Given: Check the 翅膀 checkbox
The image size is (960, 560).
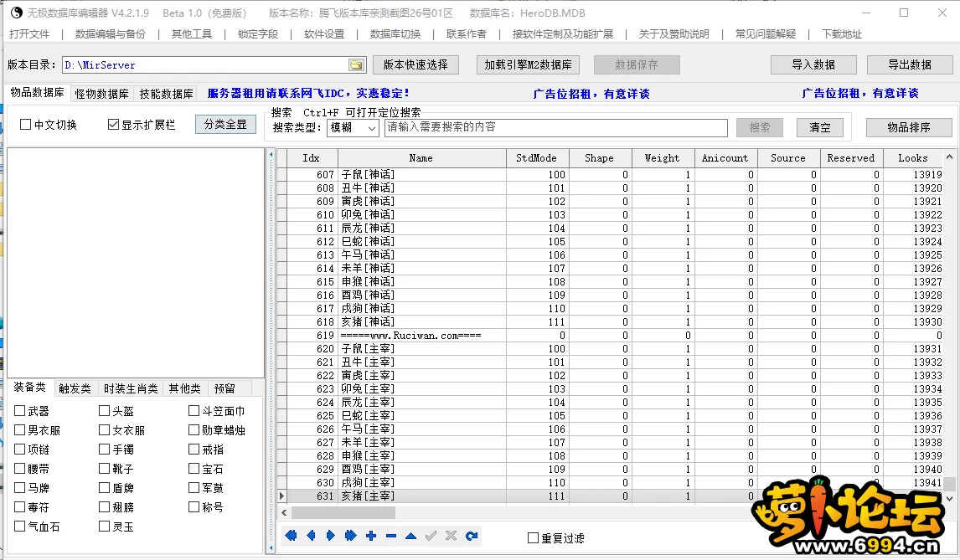Looking at the screenshot, I should pyautogui.click(x=104, y=506).
